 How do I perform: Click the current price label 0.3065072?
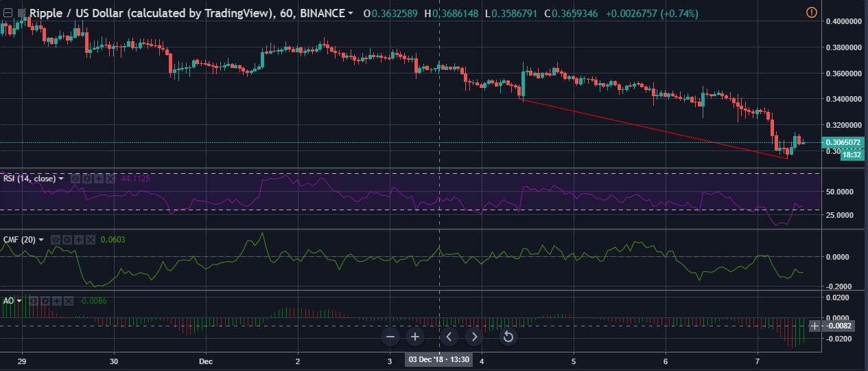click(843, 142)
